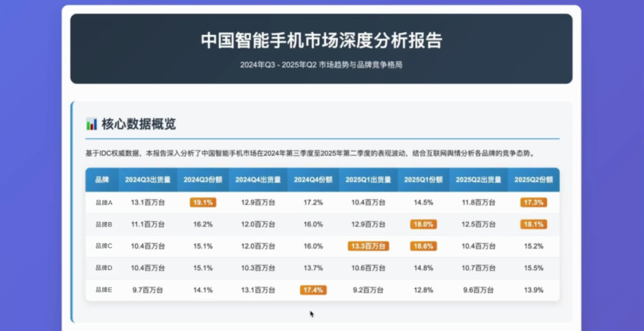Click the 2025Q1出货量 column header
The height and width of the screenshot is (331, 644).
click(x=368, y=180)
